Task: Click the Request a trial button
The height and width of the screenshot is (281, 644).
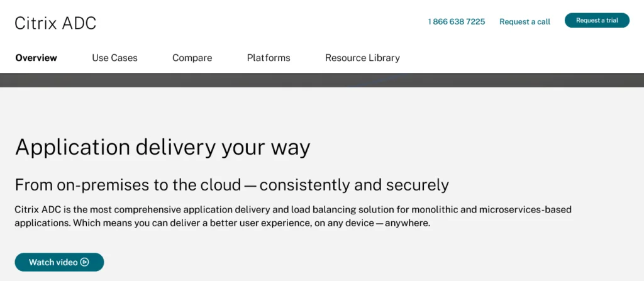Action: pyautogui.click(x=597, y=20)
